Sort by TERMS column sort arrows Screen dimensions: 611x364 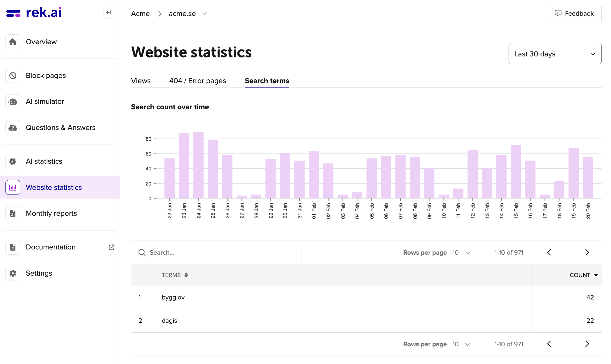click(186, 275)
